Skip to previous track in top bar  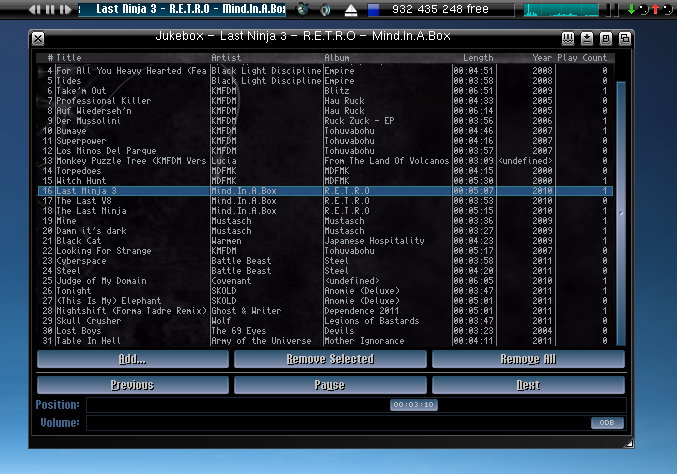pyautogui.click(x=34, y=9)
